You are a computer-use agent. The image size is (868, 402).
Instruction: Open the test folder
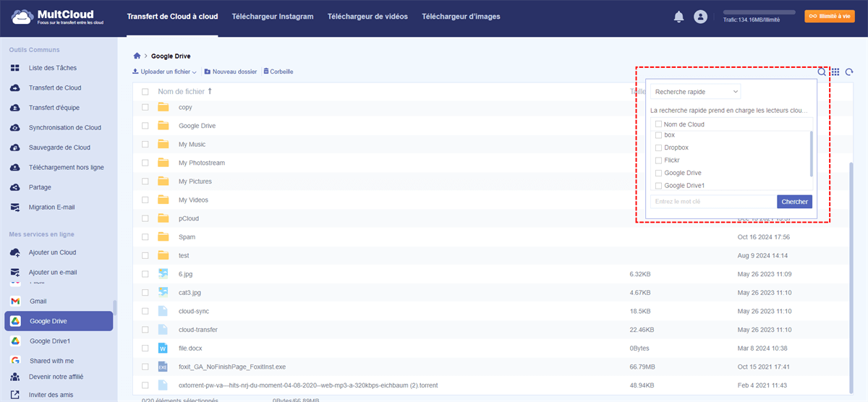184,255
